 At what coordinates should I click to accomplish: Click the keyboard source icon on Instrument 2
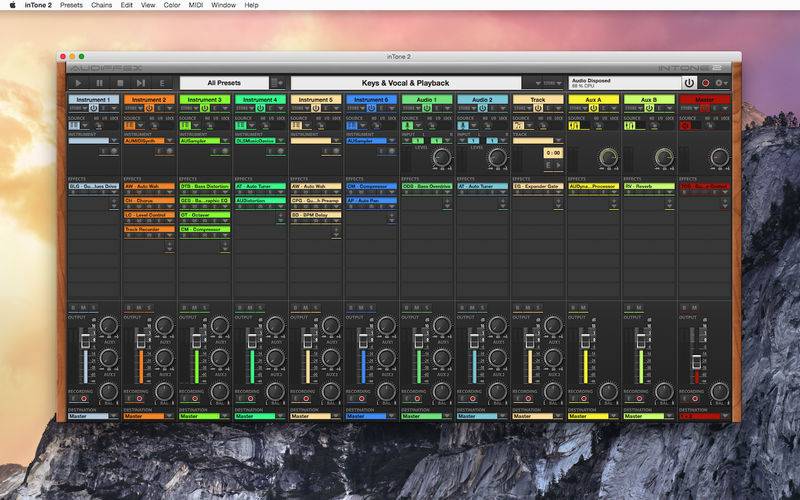coord(130,126)
